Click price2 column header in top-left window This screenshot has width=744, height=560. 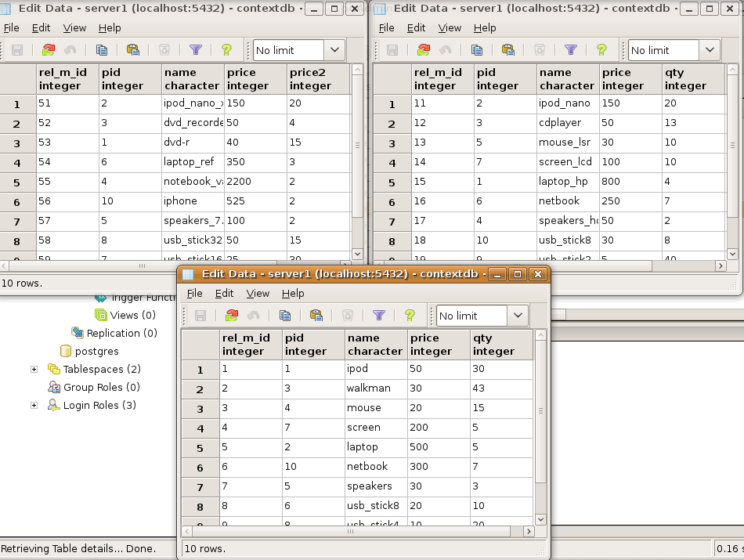pyautogui.click(x=319, y=79)
